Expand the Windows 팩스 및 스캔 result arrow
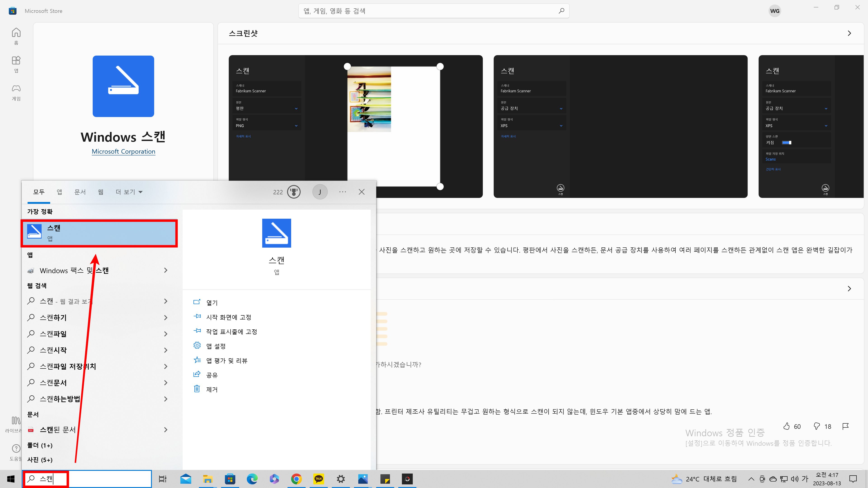The image size is (868, 488). pyautogui.click(x=165, y=270)
